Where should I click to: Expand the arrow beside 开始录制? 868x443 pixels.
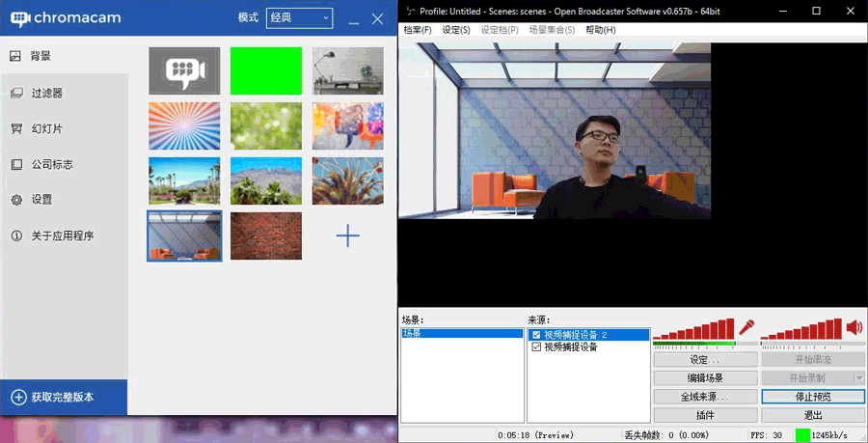point(859,377)
